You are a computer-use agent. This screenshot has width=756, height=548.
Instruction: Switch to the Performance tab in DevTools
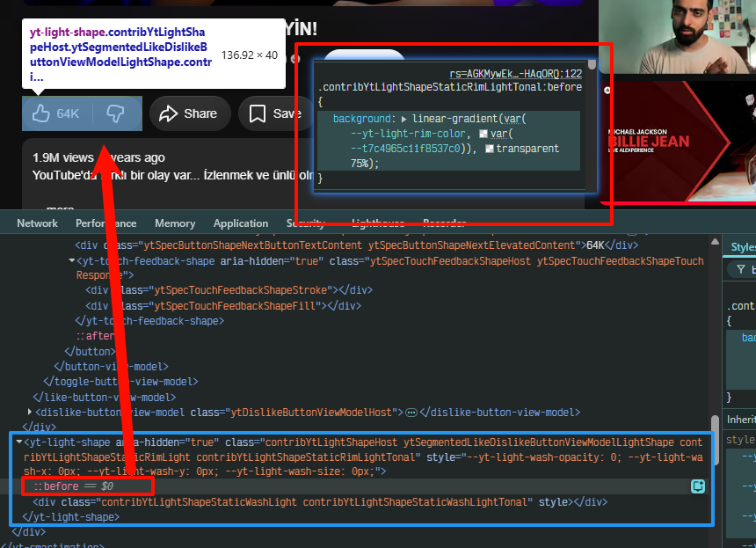[106, 223]
